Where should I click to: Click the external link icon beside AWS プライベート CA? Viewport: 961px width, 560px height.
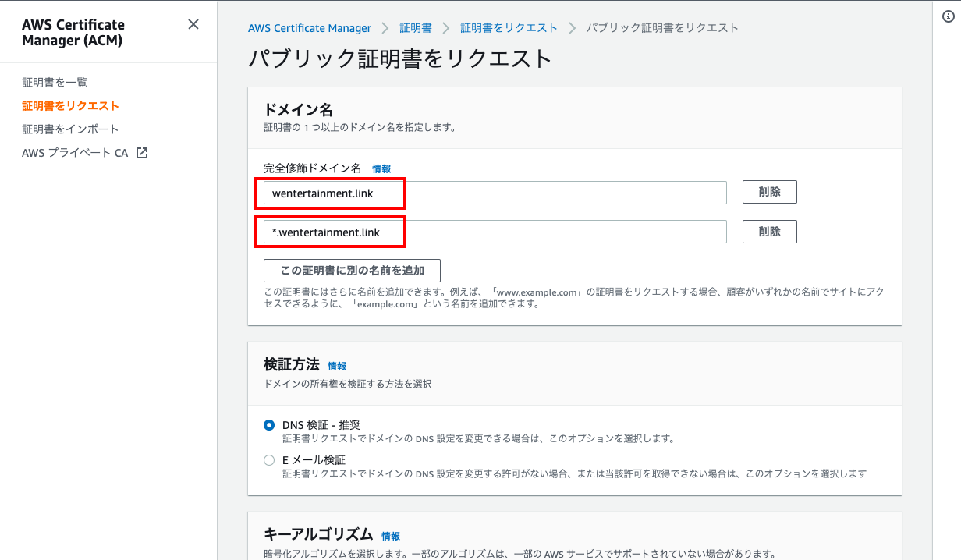[x=142, y=153]
